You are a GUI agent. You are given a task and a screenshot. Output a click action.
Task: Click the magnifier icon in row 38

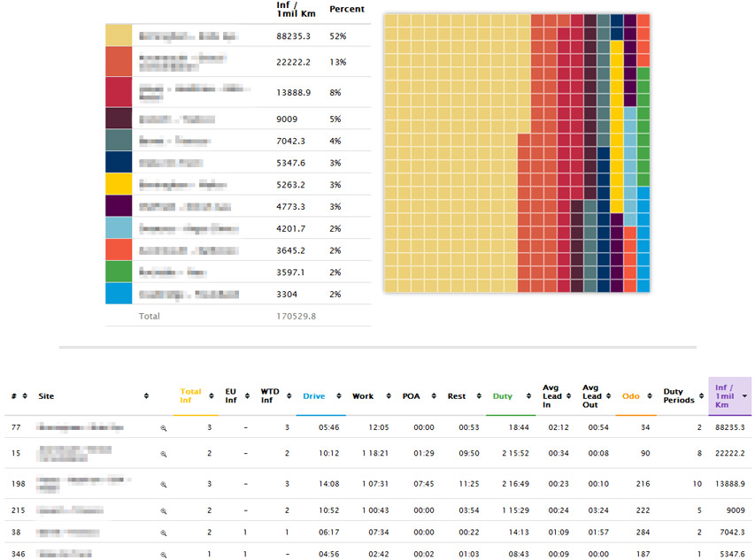164,533
